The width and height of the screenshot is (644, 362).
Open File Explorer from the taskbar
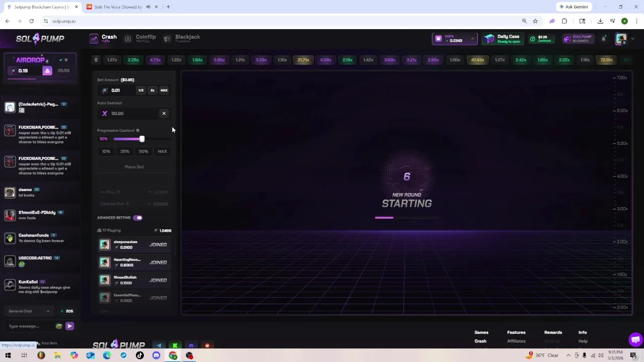57,355
